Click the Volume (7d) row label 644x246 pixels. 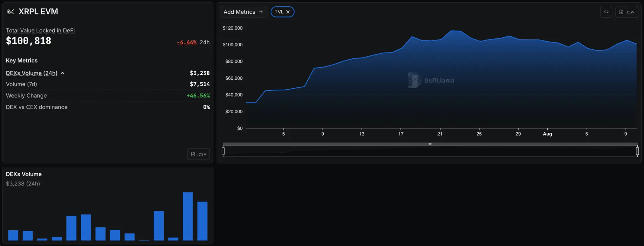pyautogui.click(x=21, y=84)
